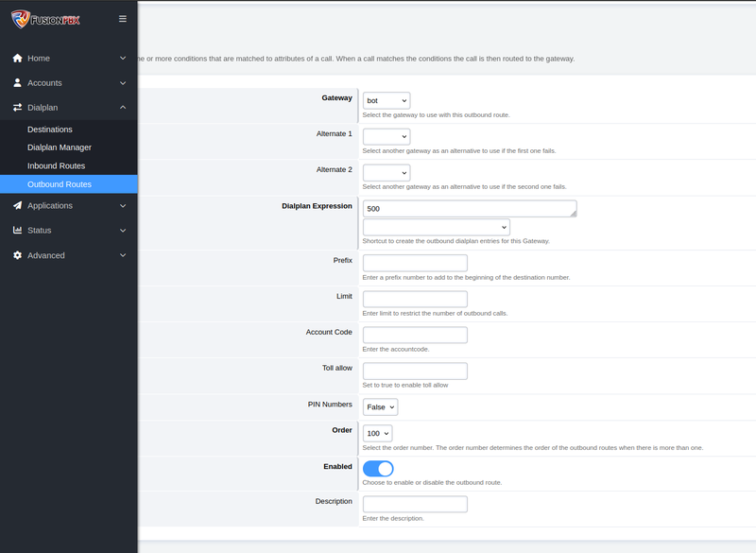Disable the Enabled toggle switch

point(378,468)
